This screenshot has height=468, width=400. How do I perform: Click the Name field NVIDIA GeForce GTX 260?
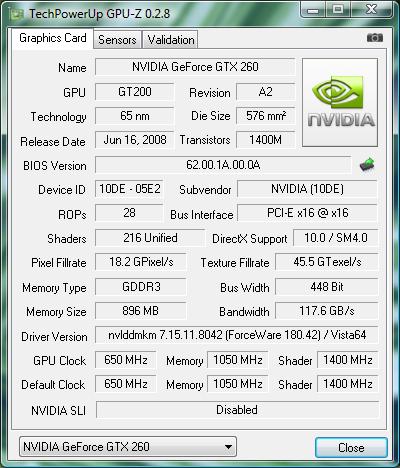coord(195,67)
